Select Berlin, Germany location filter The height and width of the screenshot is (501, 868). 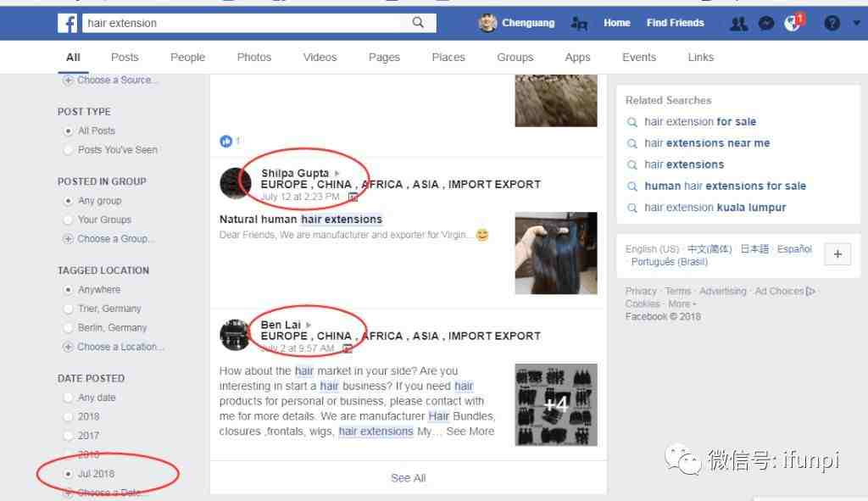[x=69, y=328]
